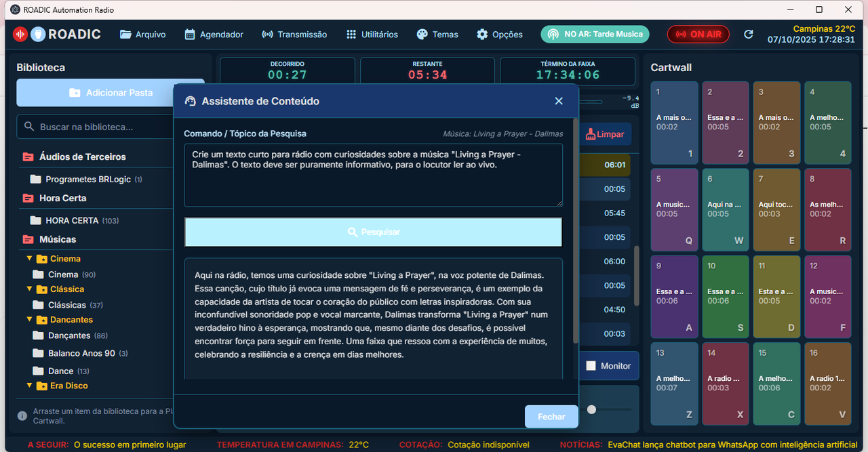
Task: Click the info icon in library footer
Action: [22, 415]
